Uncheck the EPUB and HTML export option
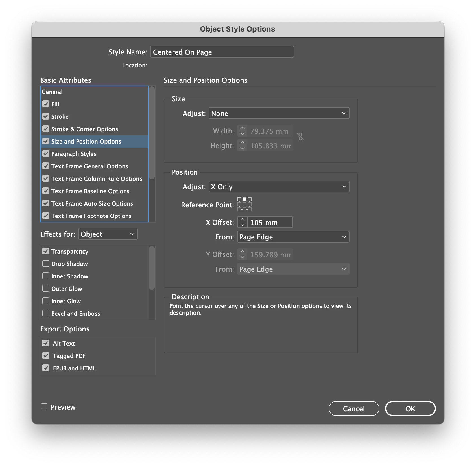The height and width of the screenshot is (466, 476). point(46,368)
